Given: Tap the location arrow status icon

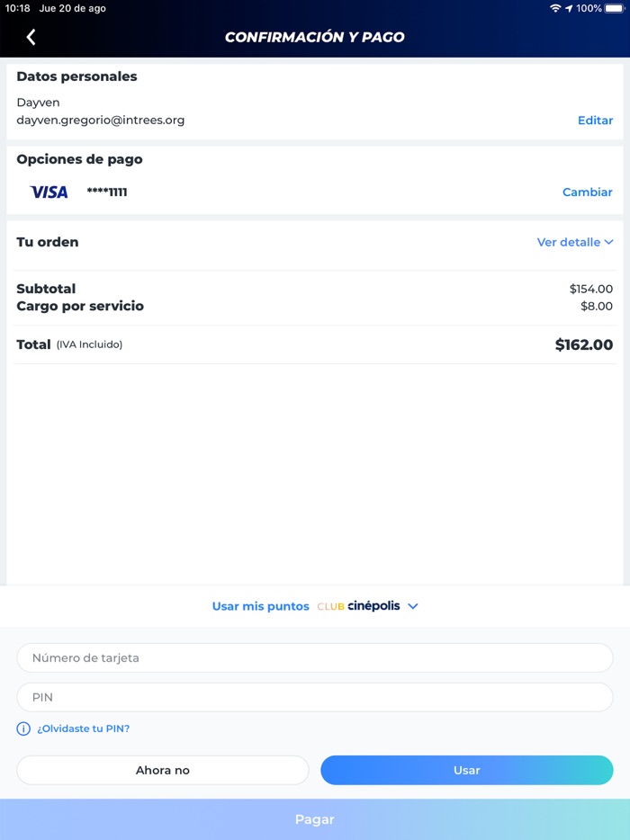Looking at the screenshot, I should [569, 8].
